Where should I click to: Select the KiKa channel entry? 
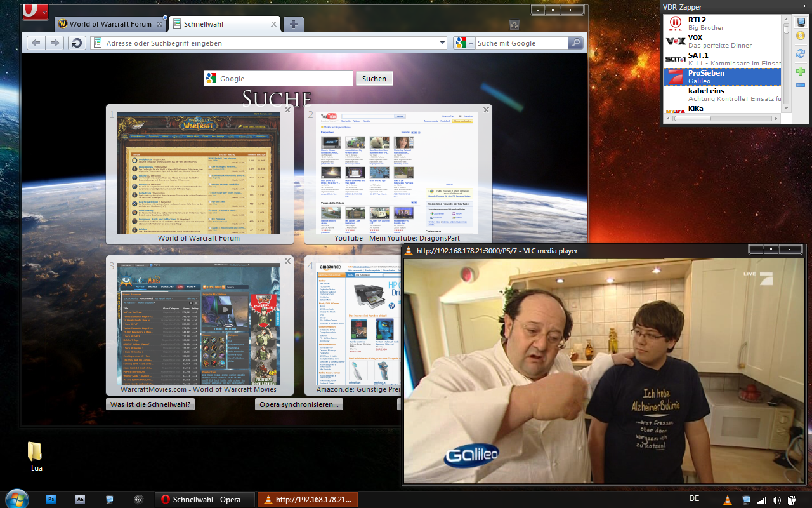tap(723, 109)
